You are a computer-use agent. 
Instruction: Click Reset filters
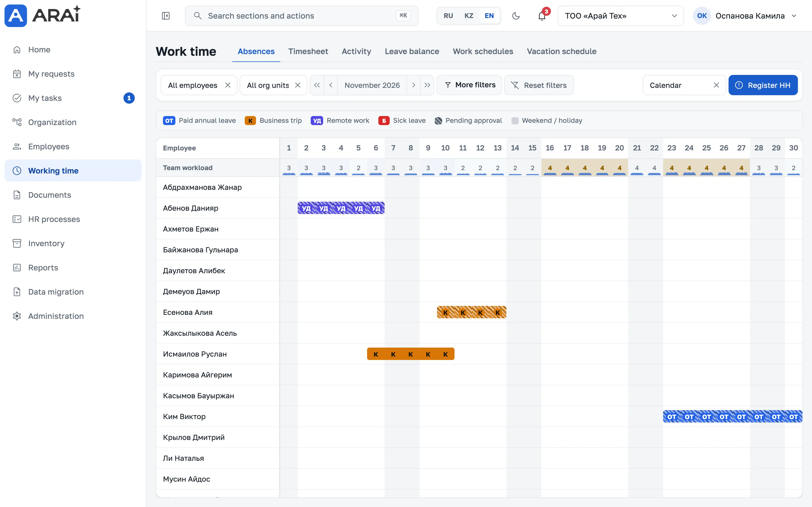(x=539, y=85)
